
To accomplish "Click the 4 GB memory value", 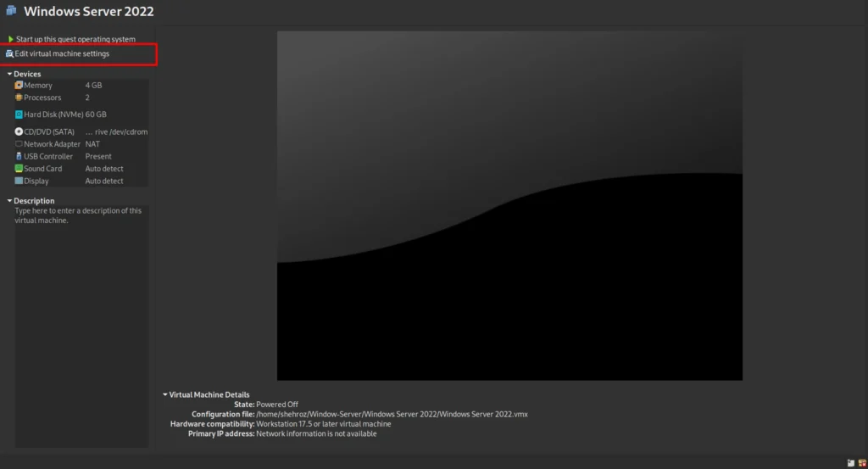I will click(93, 86).
